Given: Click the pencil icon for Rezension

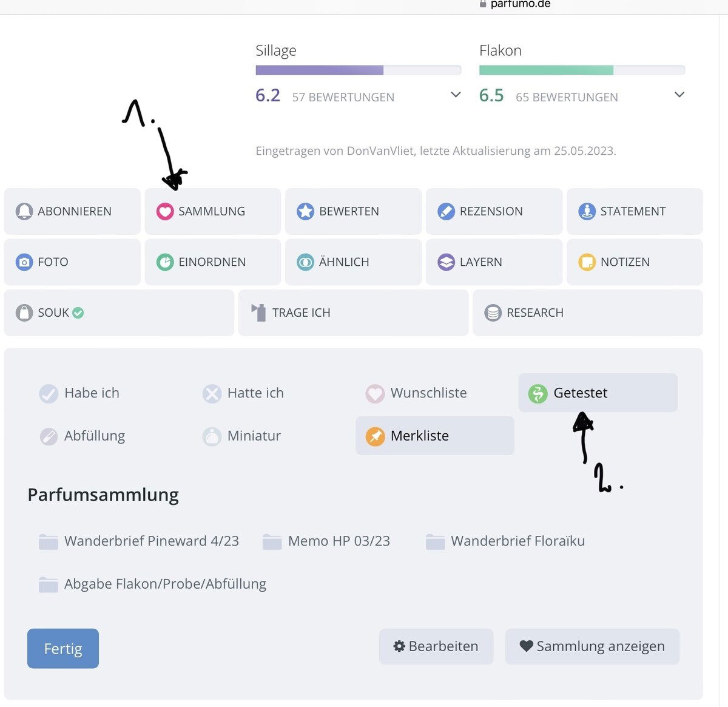Looking at the screenshot, I should coord(446,211).
